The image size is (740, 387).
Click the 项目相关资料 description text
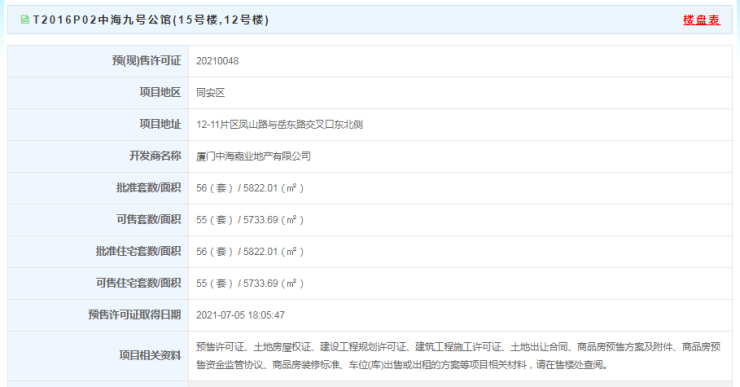[458, 356]
